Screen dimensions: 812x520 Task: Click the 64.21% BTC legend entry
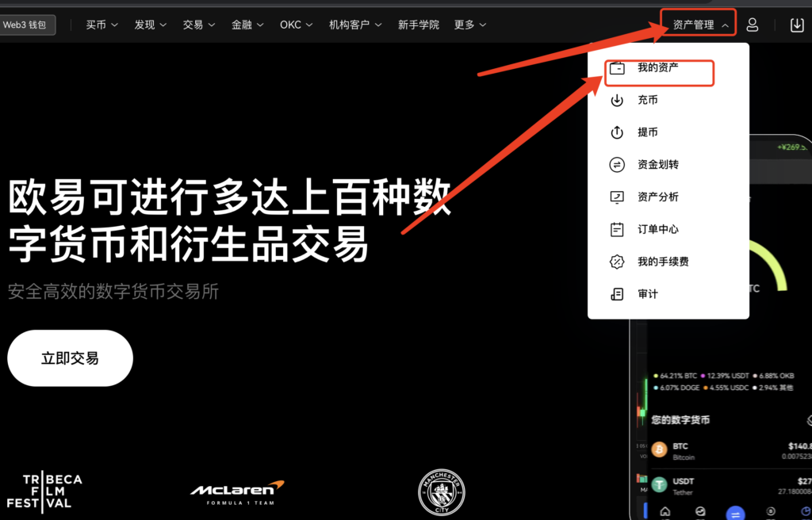676,376
